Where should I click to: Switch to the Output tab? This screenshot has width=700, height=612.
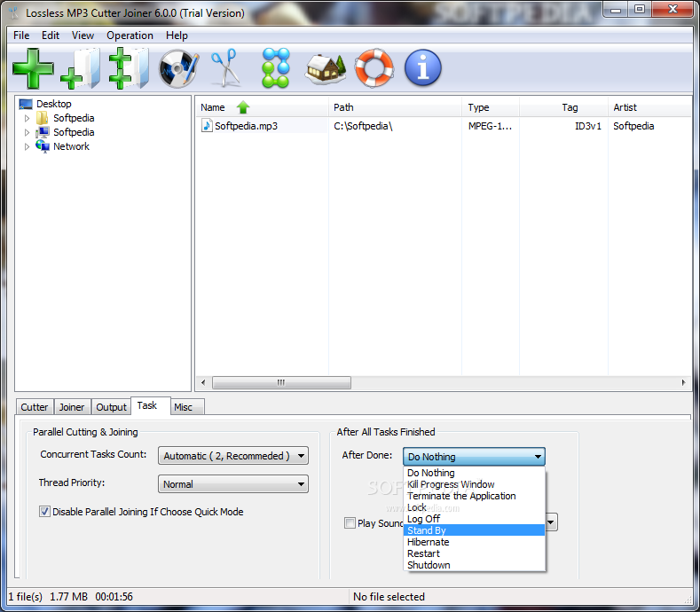click(111, 407)
